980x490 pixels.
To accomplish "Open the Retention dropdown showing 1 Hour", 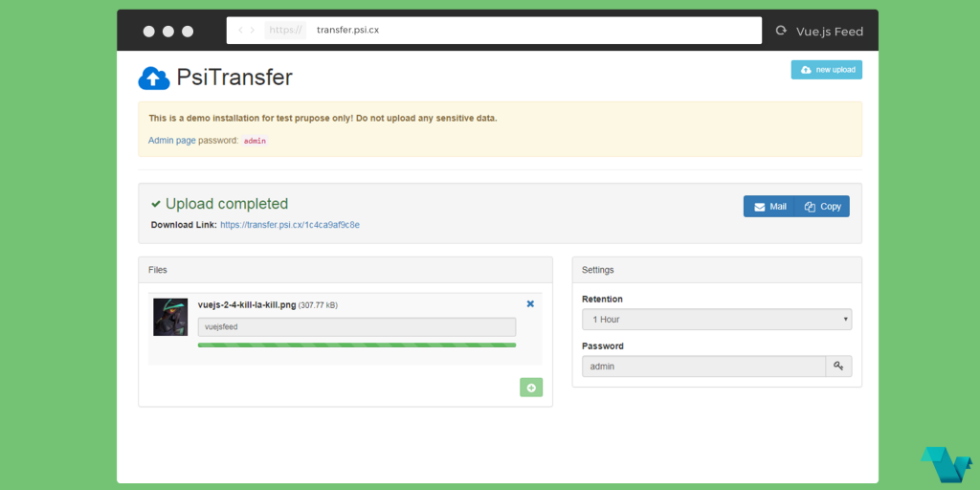I will click(x=717, y=320).
